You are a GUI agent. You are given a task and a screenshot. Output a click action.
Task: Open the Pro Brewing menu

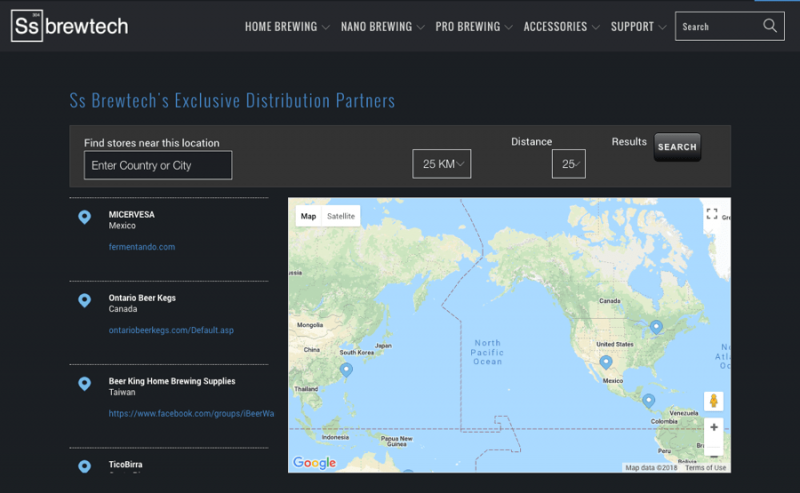coord(474,27)
